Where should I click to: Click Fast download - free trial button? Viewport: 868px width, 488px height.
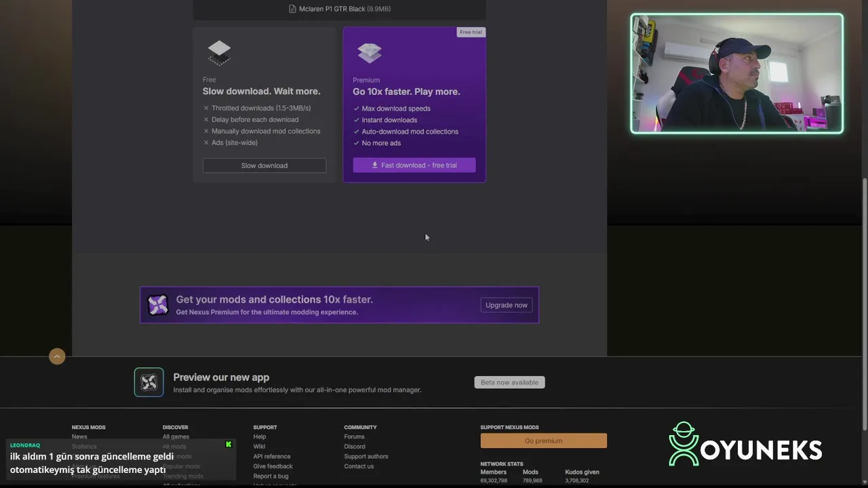(x=414, y=165)
